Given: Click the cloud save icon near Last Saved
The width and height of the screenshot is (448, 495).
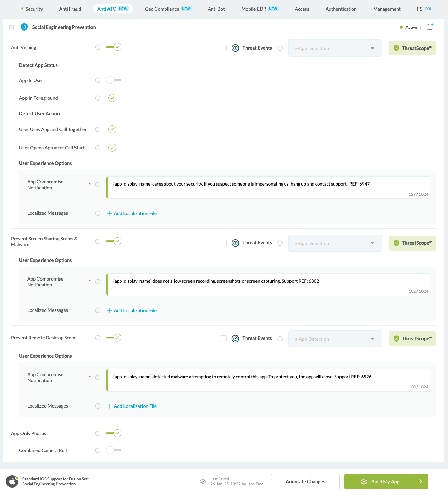Looking at the screenshot, I should pos(203,481).
